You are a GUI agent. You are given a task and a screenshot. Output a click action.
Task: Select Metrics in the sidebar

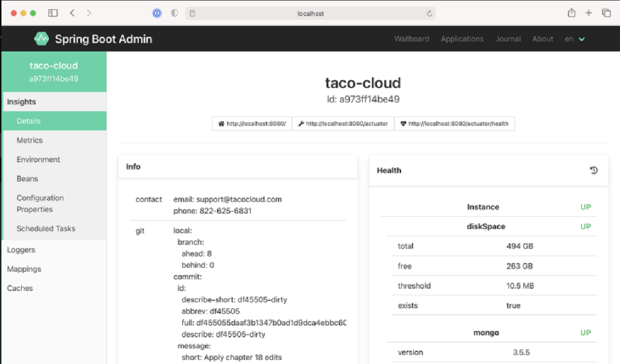point(55,140)
